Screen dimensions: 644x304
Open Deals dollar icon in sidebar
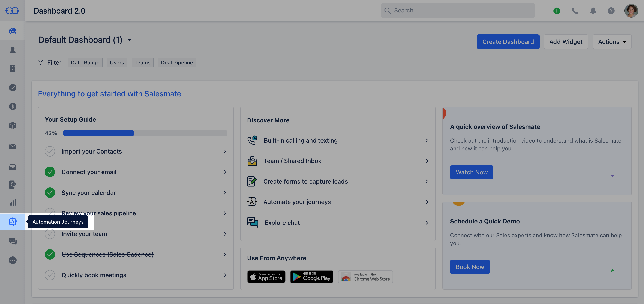point(12,106)
